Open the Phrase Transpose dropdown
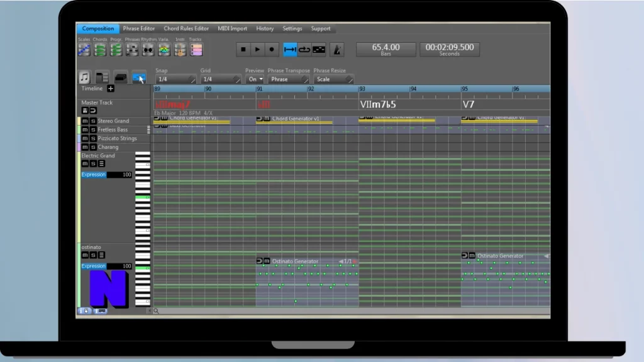The width and height of the screenshot is (644, 362). tap(288, 79)
